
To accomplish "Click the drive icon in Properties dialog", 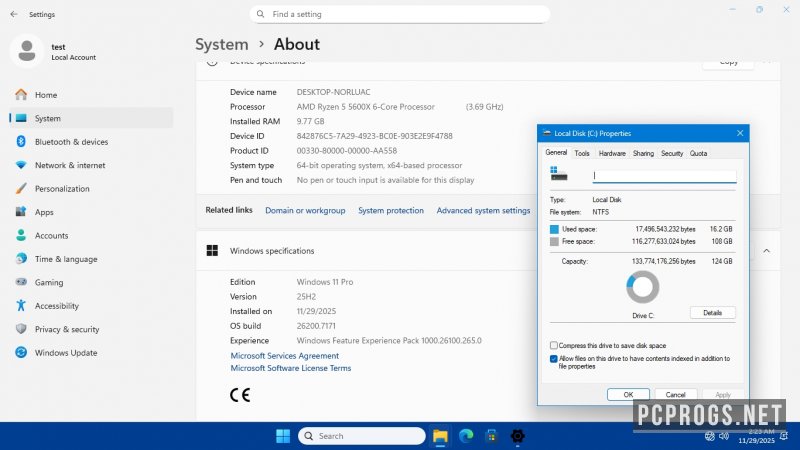I will (559, 173).
